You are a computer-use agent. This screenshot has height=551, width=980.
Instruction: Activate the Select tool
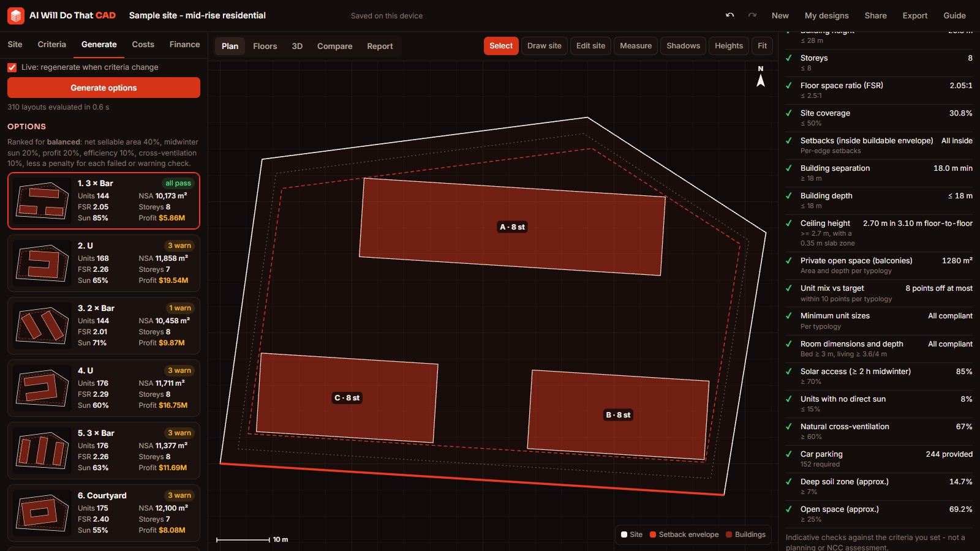501,46
